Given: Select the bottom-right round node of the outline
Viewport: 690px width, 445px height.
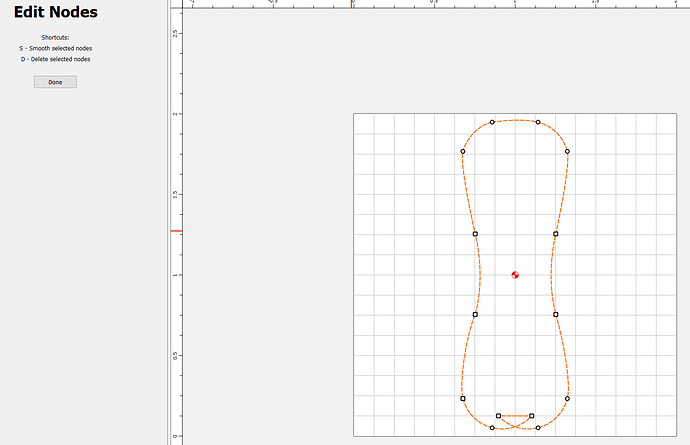Looking at the screenshot, I should pos(538,428).
